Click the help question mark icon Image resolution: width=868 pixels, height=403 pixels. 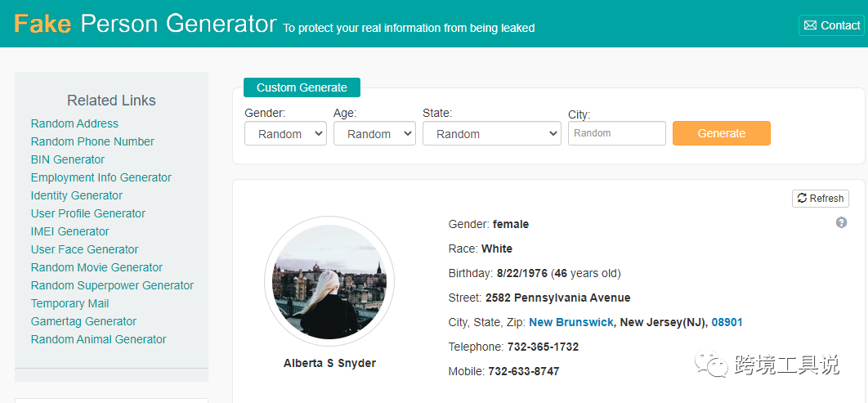(841, 222)
